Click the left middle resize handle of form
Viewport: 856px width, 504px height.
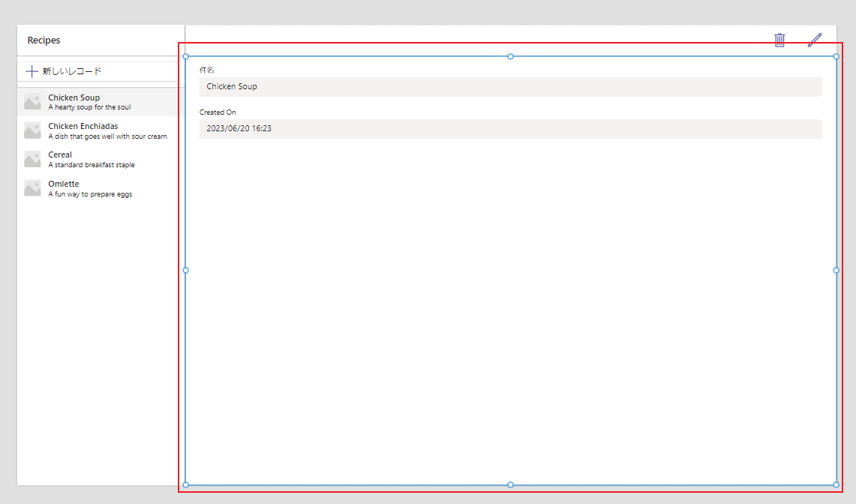click(x=185, y=270)
